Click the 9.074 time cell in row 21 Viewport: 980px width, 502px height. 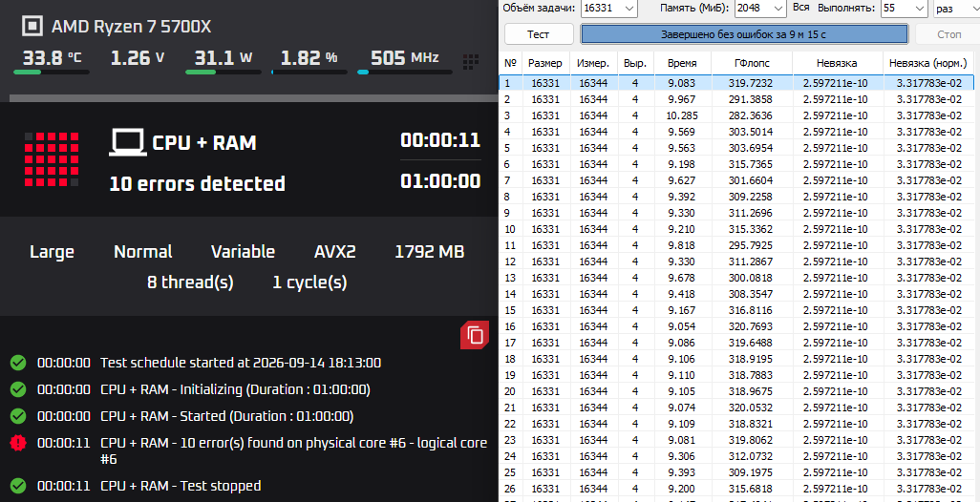pos(681,408)
